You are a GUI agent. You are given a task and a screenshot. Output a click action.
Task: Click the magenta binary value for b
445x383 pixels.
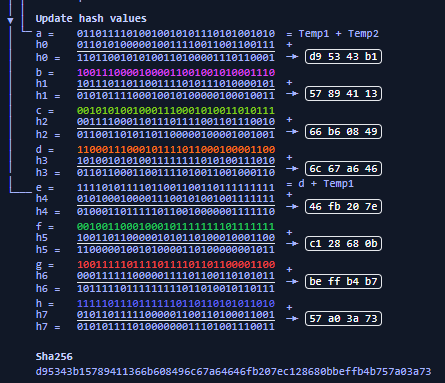(x=176, y=73)
